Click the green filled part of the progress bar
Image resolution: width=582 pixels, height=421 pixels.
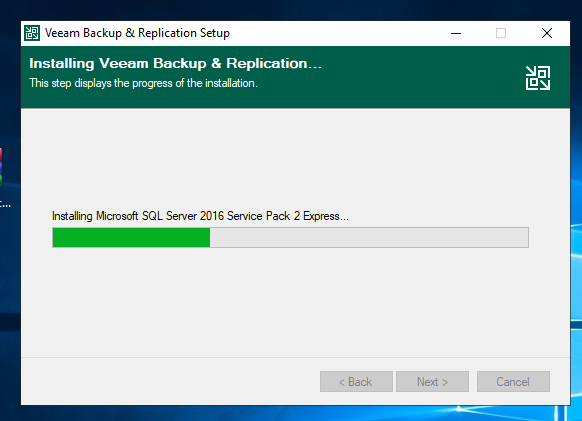tap(131, 238)
